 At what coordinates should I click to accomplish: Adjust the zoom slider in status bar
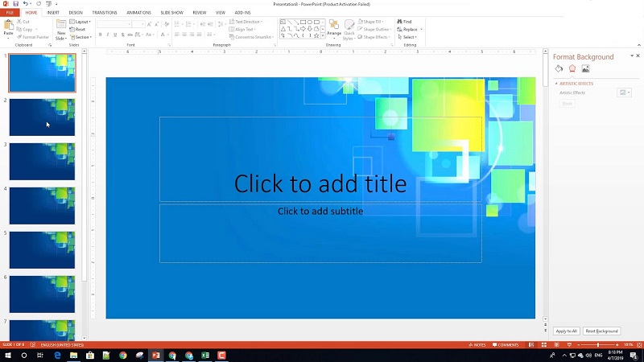pos(597,344)
